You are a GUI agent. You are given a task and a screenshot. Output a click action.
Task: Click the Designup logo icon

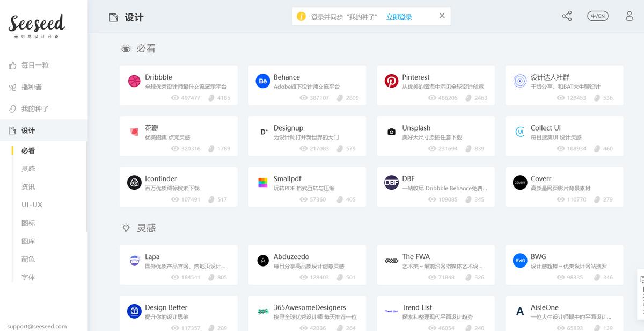262,132
